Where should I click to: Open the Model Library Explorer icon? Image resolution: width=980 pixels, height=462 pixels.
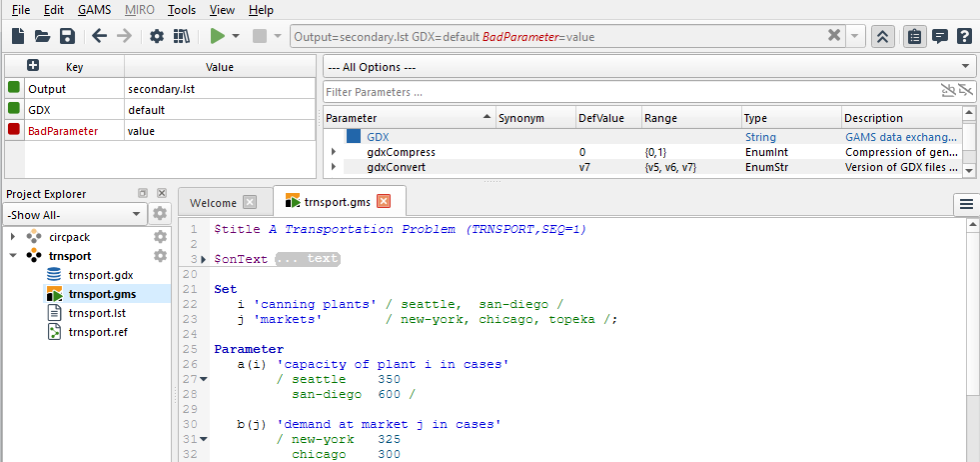tap(181, 36)
